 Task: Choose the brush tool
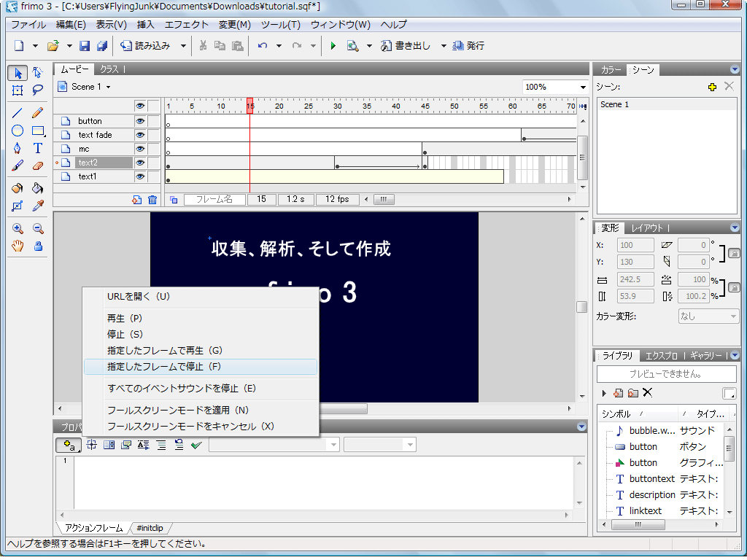pos(18,166)
